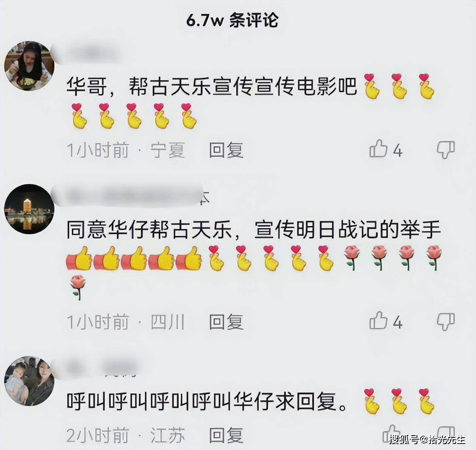This screenshot has width=476, height=450.
Task: Dislike the third comment from 江苏
Action: pyautogui.click(x=446, y=433)
